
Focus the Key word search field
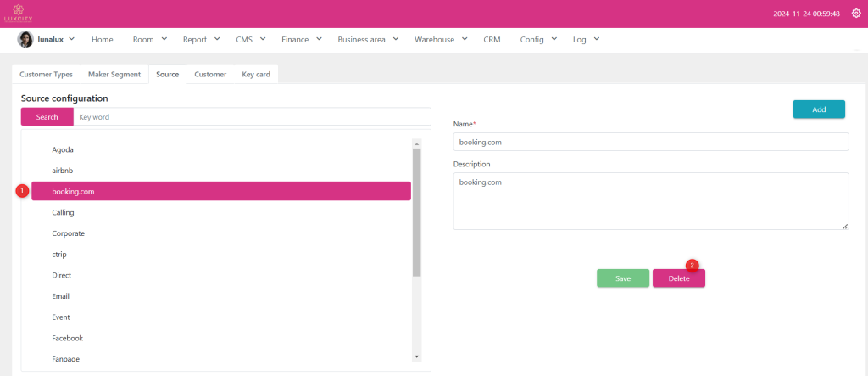click(x=252, y=117)
